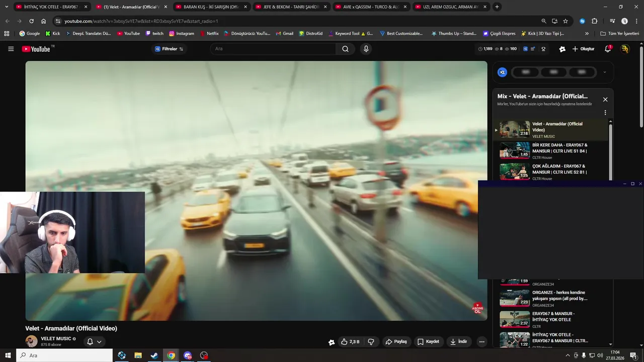
Task: Click the Abone Ol watermark on video
Action: click(477, 308)
